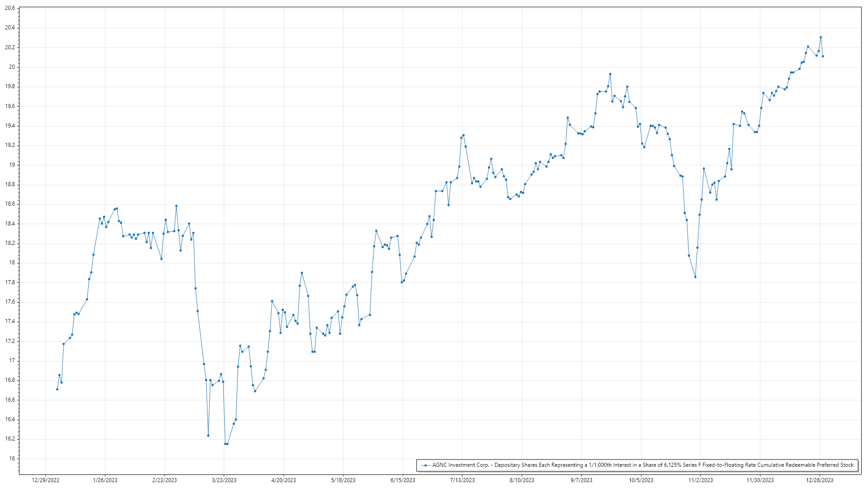Viewport: 868px width, 488px height.
Task: Click the 12/28/2023 x-axis date label
Action: 820,480
